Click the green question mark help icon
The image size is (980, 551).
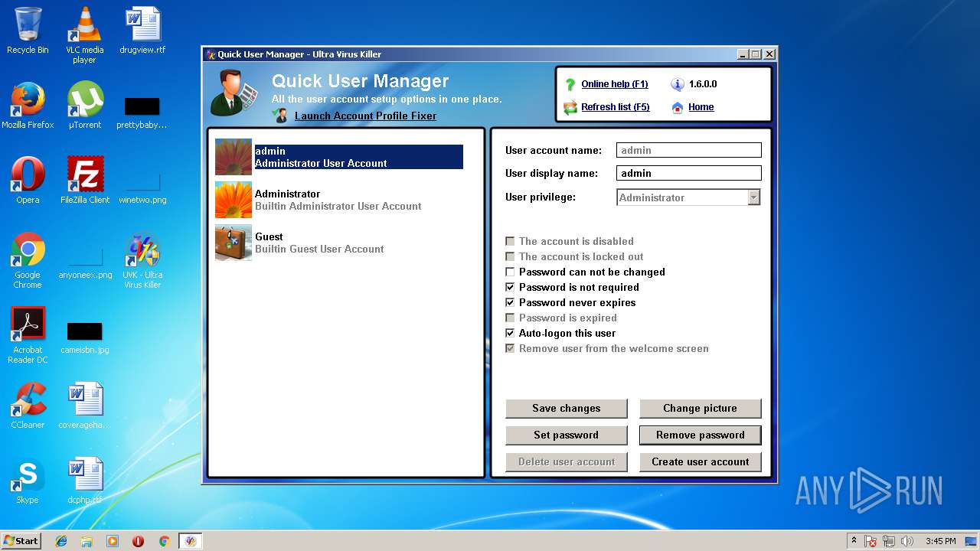[x=570, y=84]
